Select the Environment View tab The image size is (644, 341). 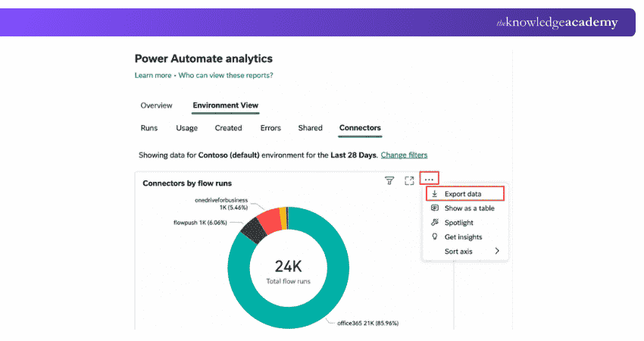pos(226,105)
